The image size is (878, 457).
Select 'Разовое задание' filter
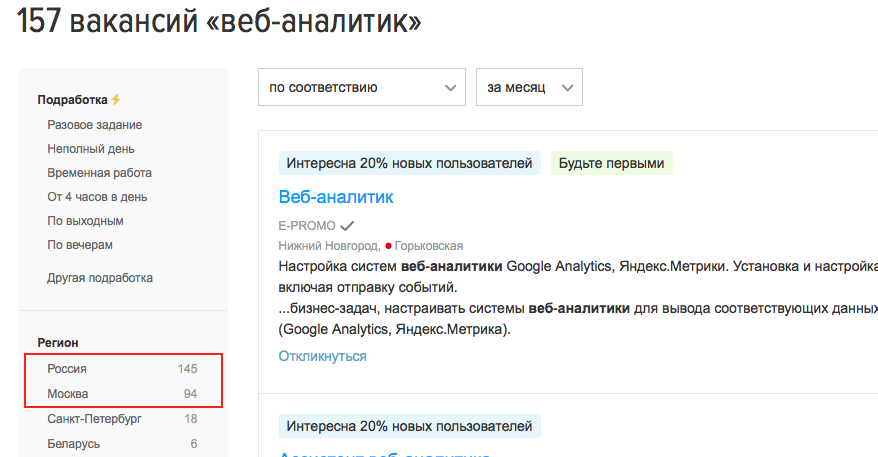pyautogui.click(x=94, y=125)
